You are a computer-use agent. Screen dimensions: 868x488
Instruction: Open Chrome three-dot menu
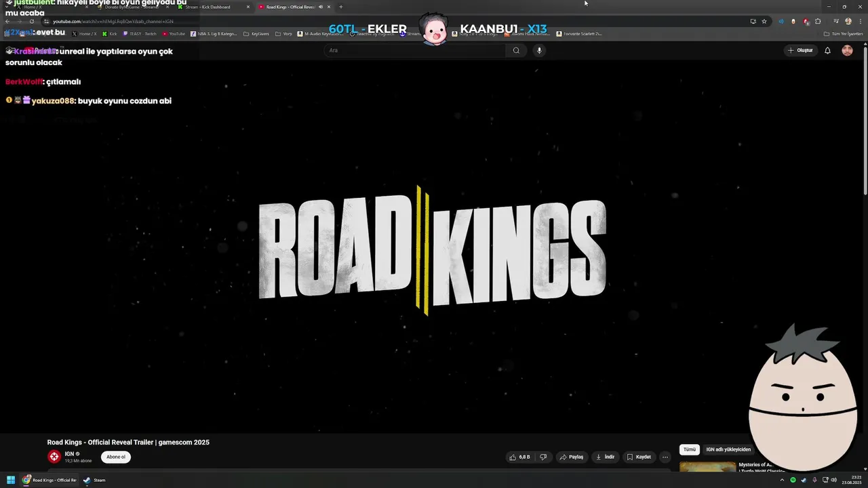pos(860,21)
